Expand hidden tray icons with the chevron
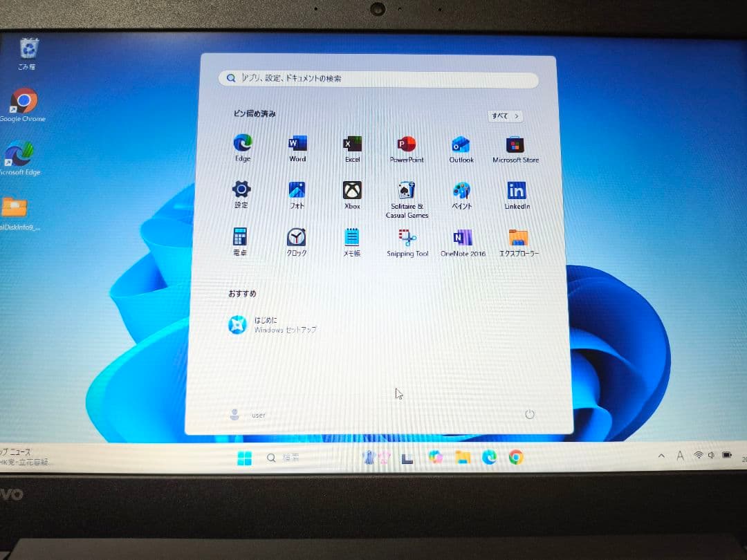This screenshot has height=560, width=747. click(661, 456)
